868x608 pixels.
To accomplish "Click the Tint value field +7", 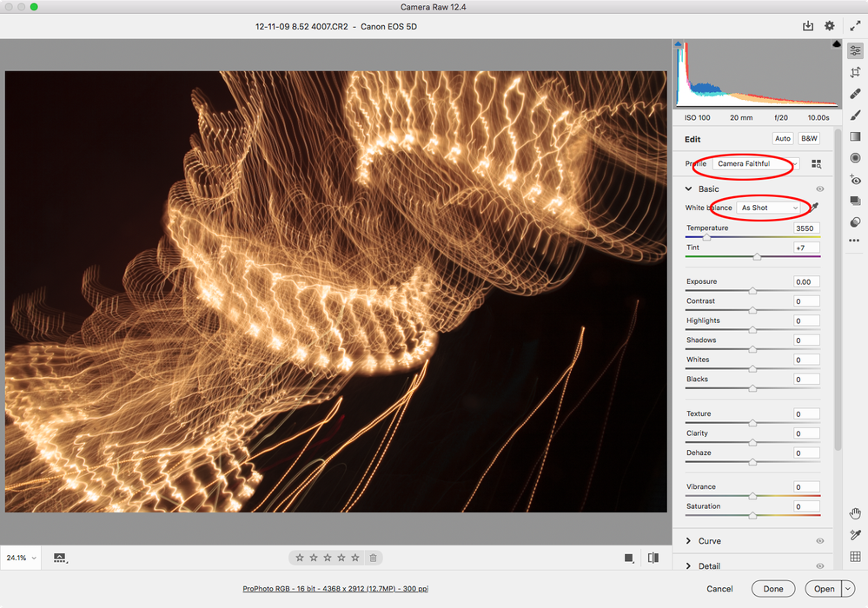I will pyautogui.click(x=806, y=248).
